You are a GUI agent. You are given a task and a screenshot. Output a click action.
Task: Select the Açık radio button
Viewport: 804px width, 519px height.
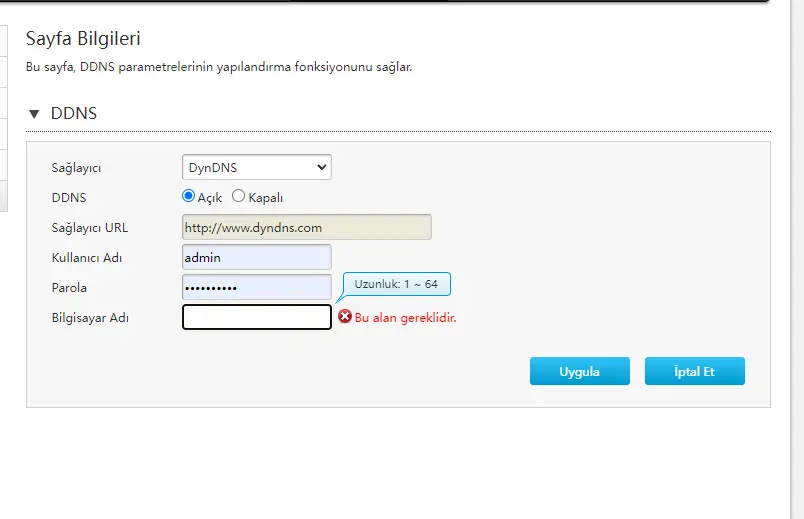point(188,196)
